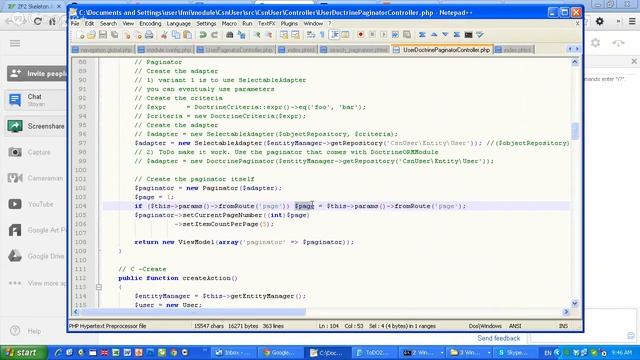Open Capture app in Hangouts sidebar
The image size is (640, 360).
31,152
